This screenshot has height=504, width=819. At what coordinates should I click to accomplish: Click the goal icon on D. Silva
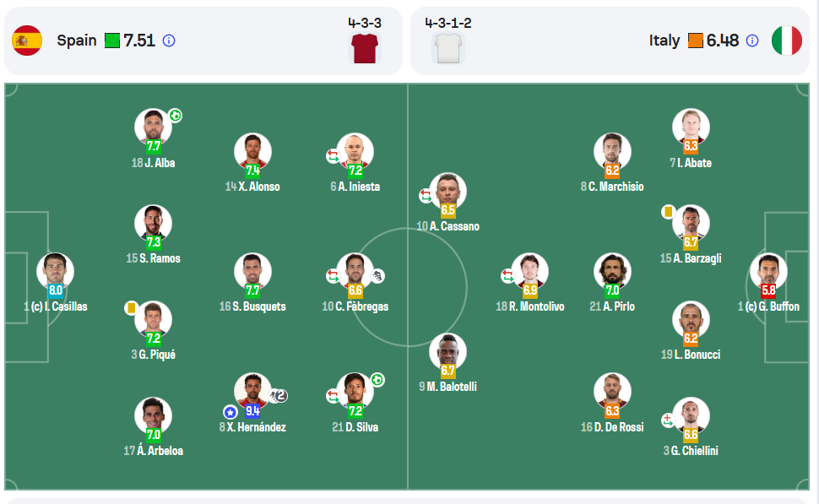tap(377, 380)
